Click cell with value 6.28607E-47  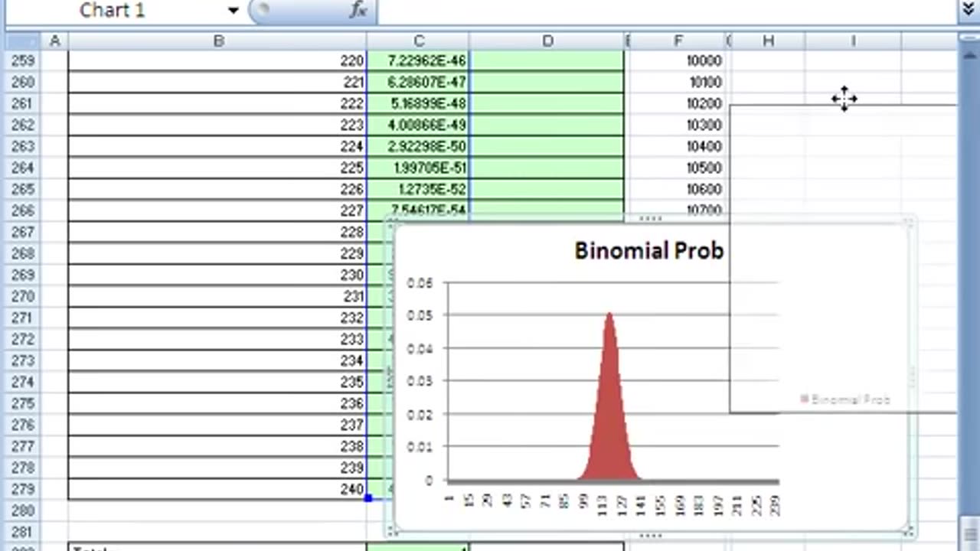pos(418,82)
